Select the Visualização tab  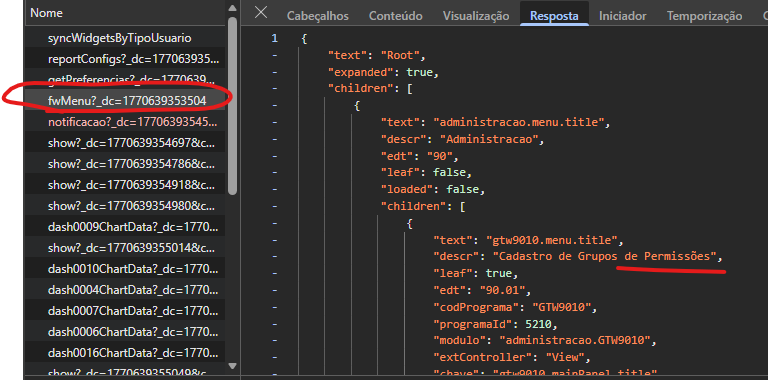tap(476, 16)
